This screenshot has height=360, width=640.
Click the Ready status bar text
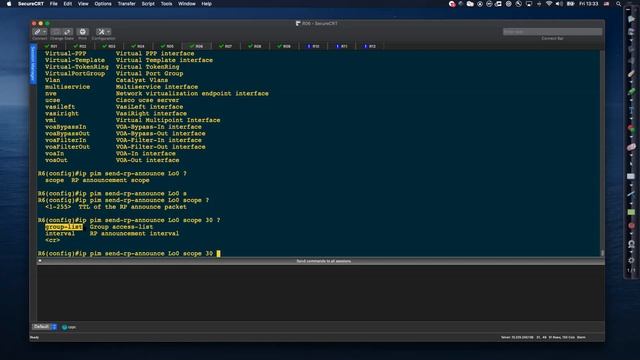35,338
